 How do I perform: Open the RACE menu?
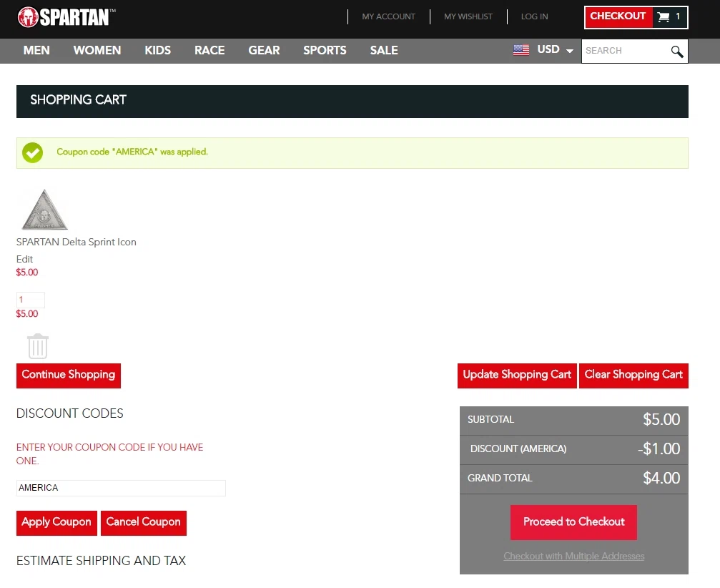(209, 50)
